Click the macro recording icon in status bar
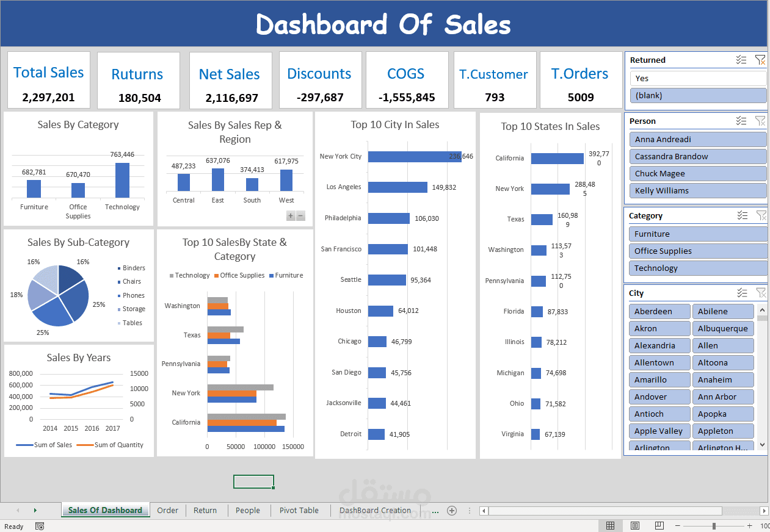The width and height of the screenshot is (770, 532). click(40, 527)
